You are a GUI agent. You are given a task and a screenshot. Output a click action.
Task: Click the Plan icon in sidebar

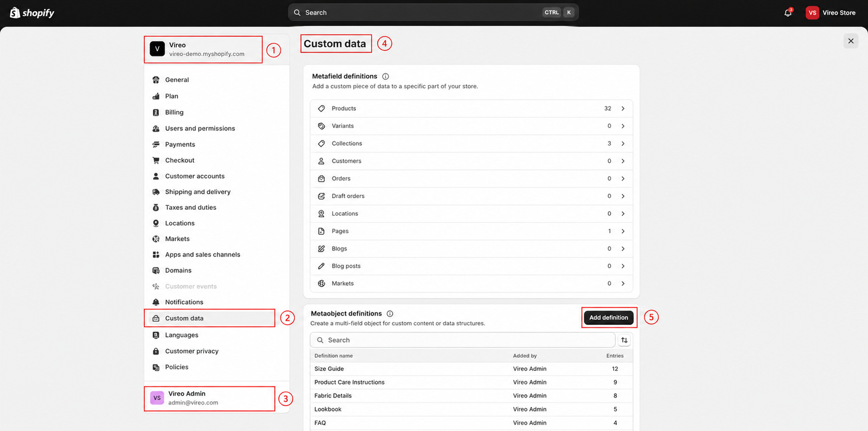point(156,96)
